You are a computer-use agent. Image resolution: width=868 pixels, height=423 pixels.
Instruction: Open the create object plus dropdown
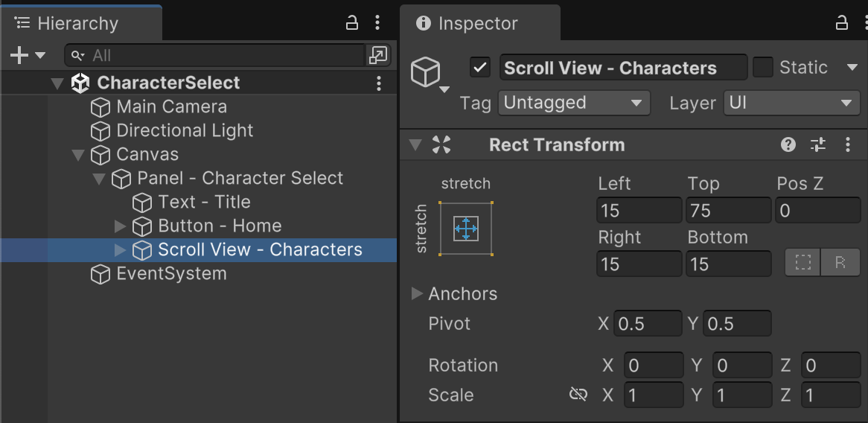pos(28,55)
